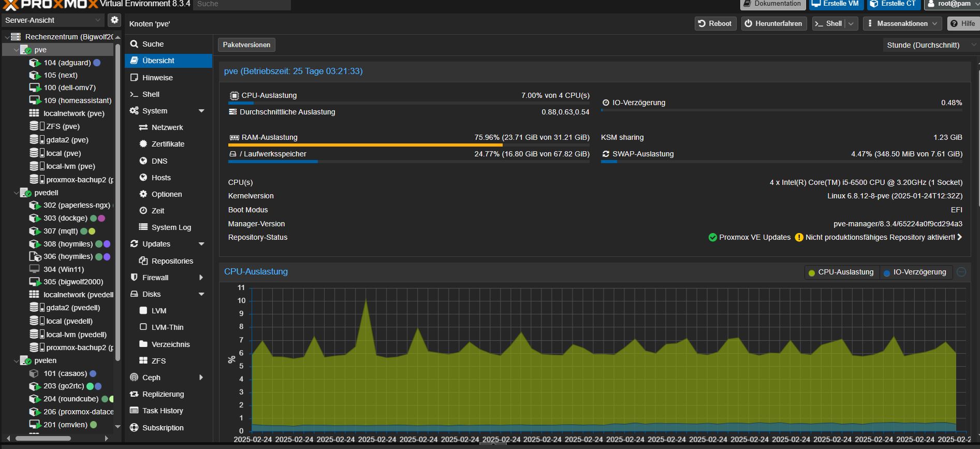Click the Replizierung icon
980x449 pixels.
134,394
